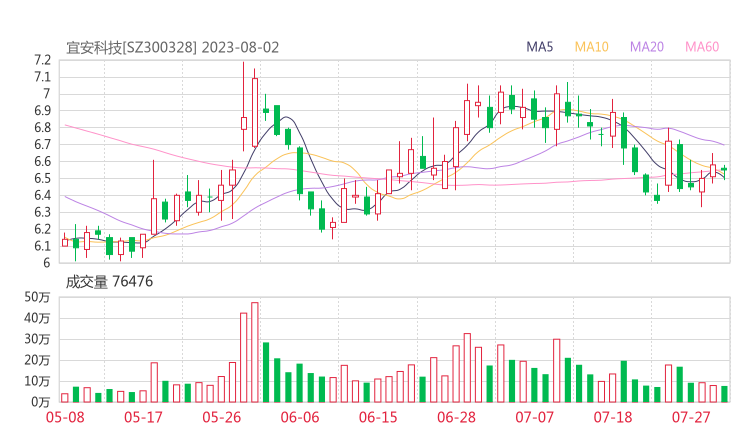Select the 05-26 date label
Screen dimensions: 740x440
coord(221,418)
